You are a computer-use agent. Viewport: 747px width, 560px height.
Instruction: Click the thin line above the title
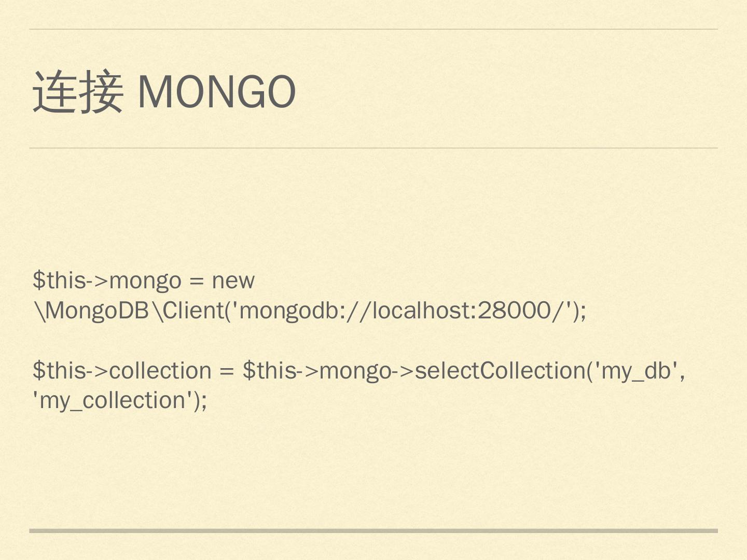pos(374,29)
